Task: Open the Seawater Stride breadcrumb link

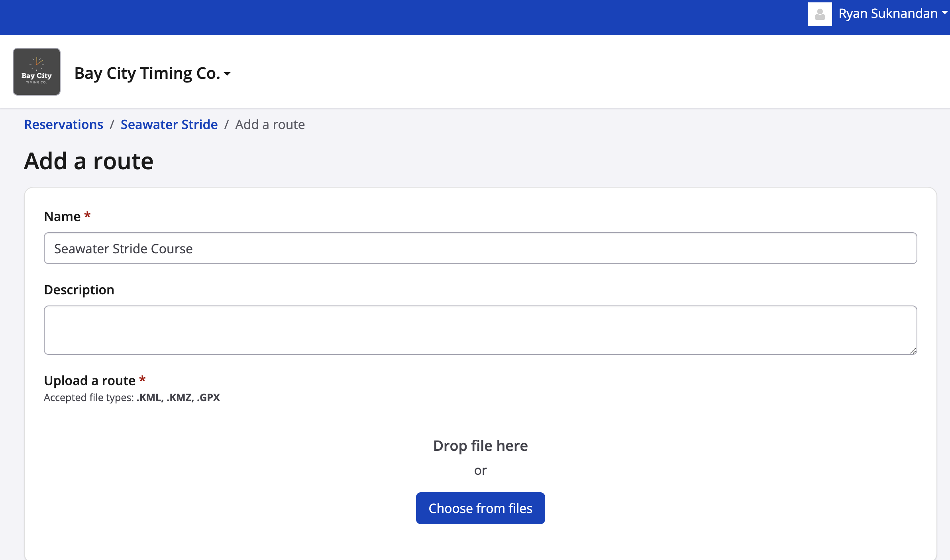Action: point(169,125)
